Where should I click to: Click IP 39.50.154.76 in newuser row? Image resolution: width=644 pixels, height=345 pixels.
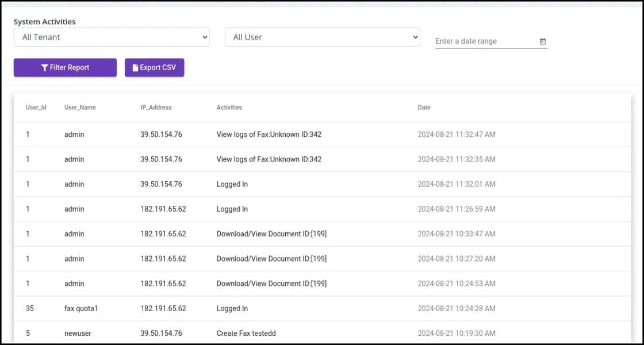point(162,333)
